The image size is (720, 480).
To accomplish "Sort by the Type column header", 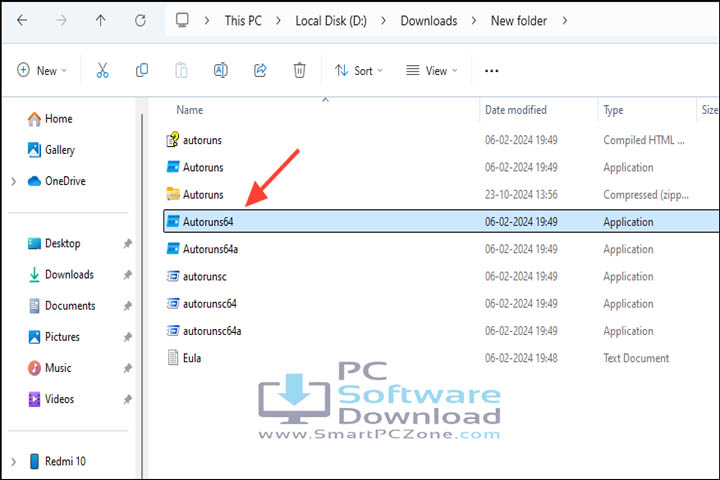I will tap(613, 110).
